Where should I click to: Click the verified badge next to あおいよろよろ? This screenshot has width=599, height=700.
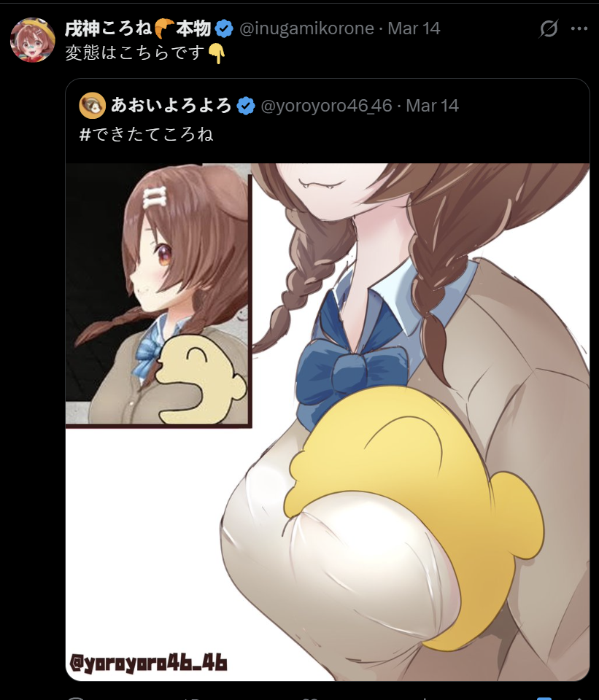[x=246, y=106]
